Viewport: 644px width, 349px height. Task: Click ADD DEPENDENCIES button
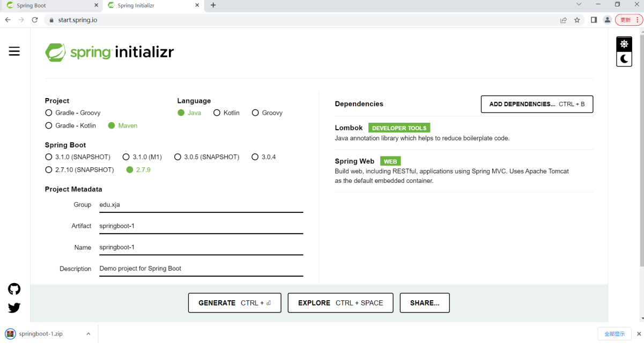[537, 104]
